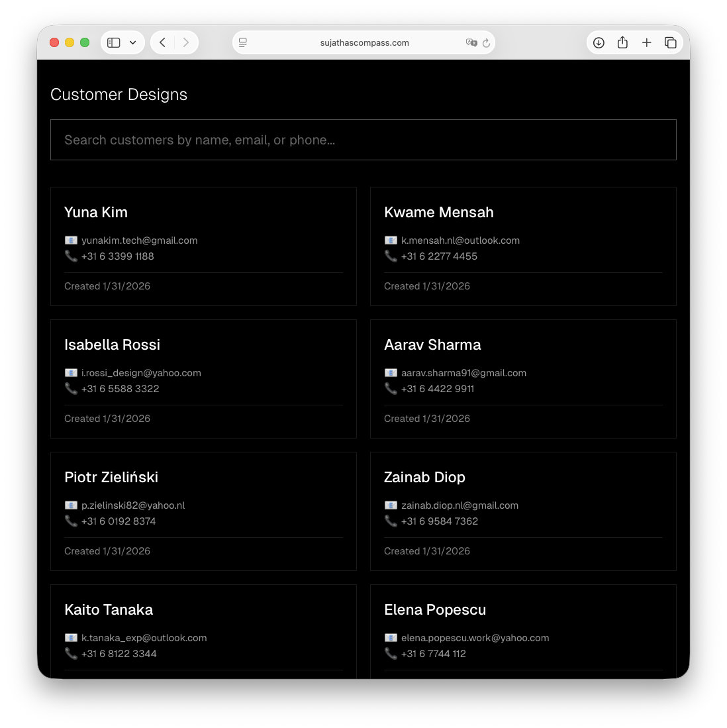This screenshot has height=728, width=727.
Task: Go back to the previous page
Action: pyautogui.click(x=163, y=42)
